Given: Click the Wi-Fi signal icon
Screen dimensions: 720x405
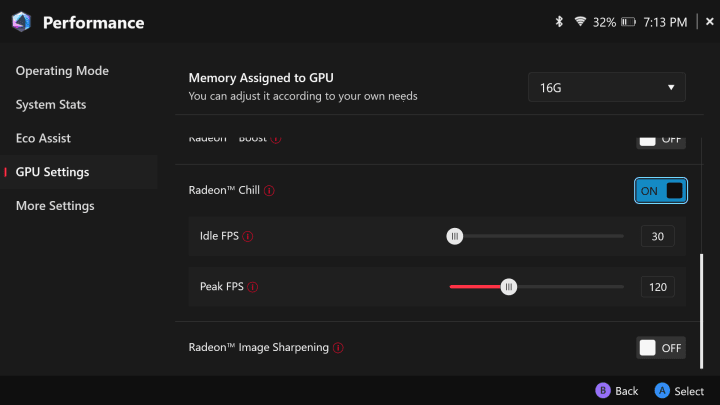Looking at the screenshot, I should pos(580,22).
